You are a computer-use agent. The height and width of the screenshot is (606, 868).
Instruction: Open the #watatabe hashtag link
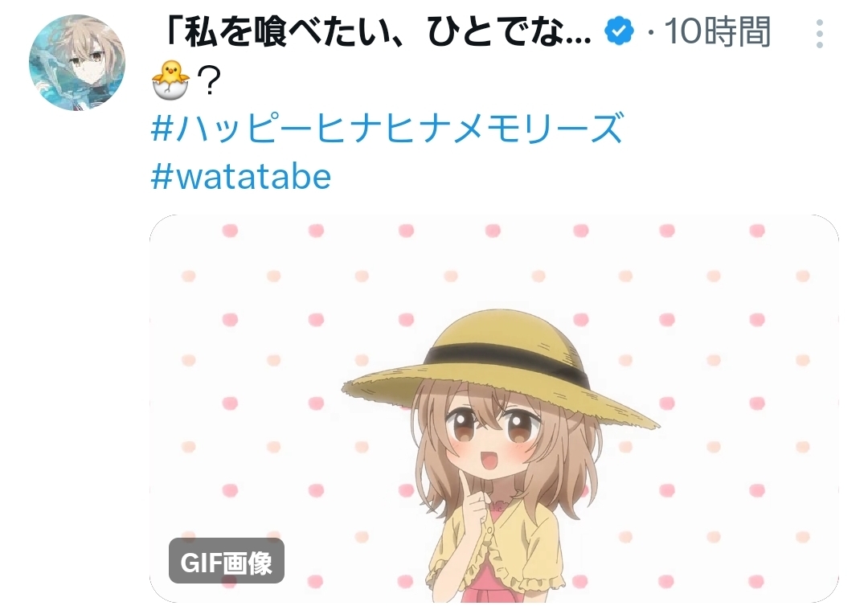(241, 177)
